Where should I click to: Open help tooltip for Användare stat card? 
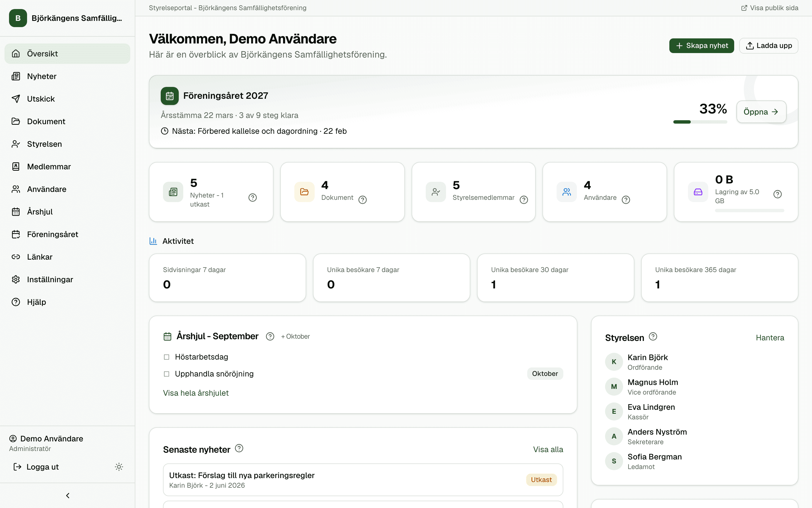pos(626,200)
